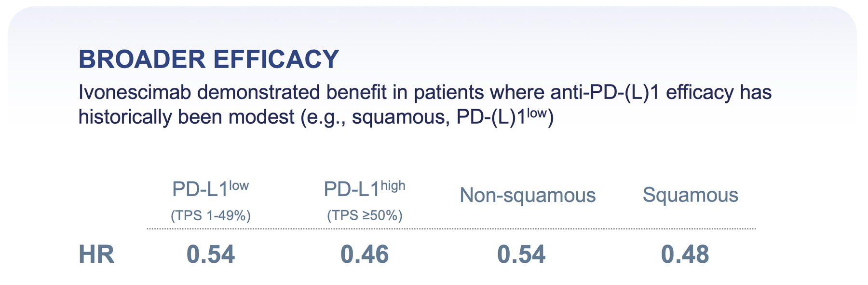The height and width of the screenshot is (285, 868).
Task: Click the HR row label
Action: [96, 255]
